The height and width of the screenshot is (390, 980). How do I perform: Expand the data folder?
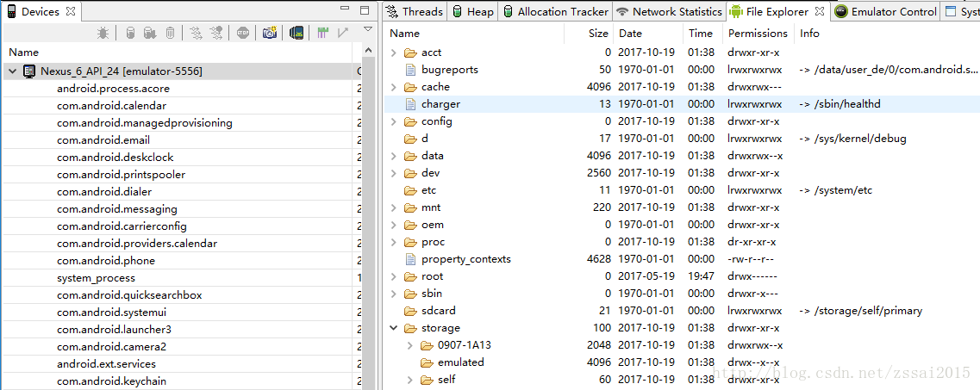[x=393, y=156]
